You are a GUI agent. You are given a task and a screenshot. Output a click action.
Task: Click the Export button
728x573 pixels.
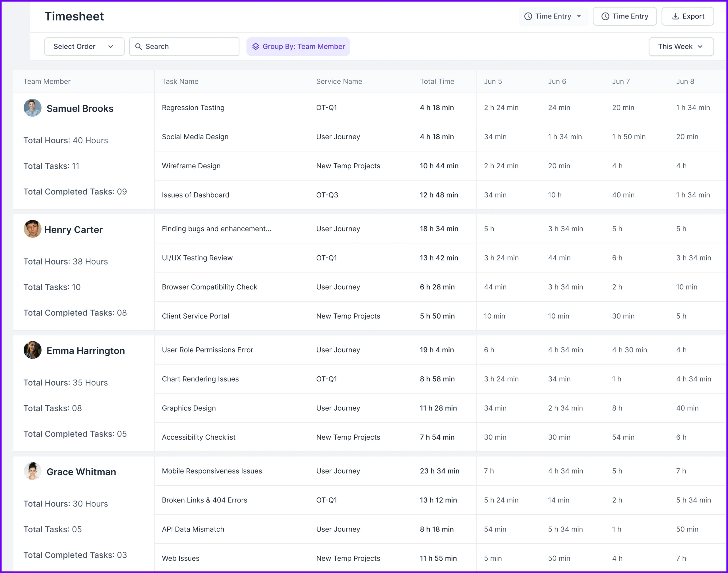[687, 16]
